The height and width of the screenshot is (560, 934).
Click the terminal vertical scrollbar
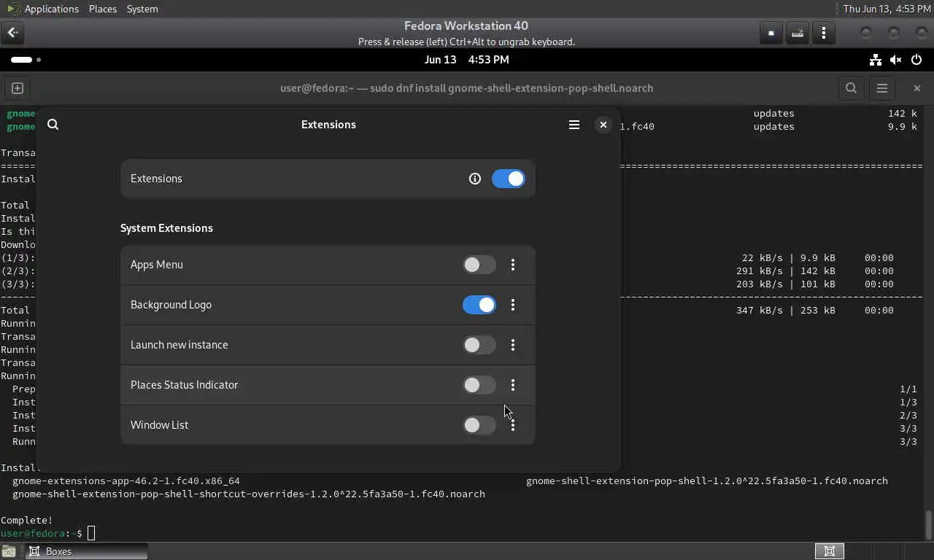929,525
